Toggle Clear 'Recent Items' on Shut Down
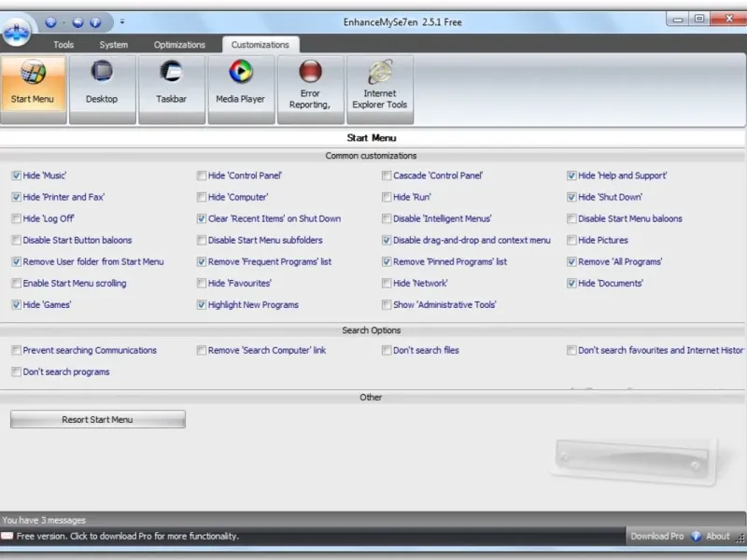 tap(202, 218)
